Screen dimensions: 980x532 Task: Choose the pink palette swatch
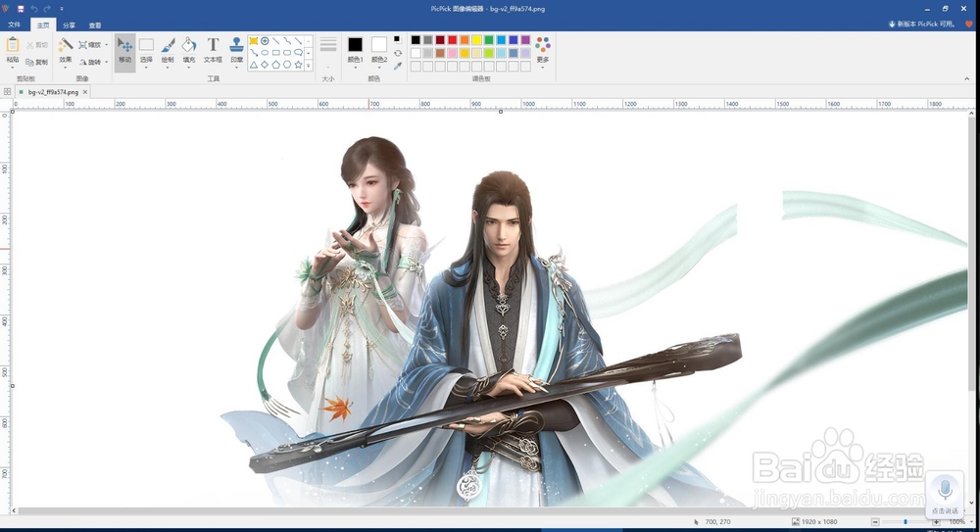coord(452,53)
